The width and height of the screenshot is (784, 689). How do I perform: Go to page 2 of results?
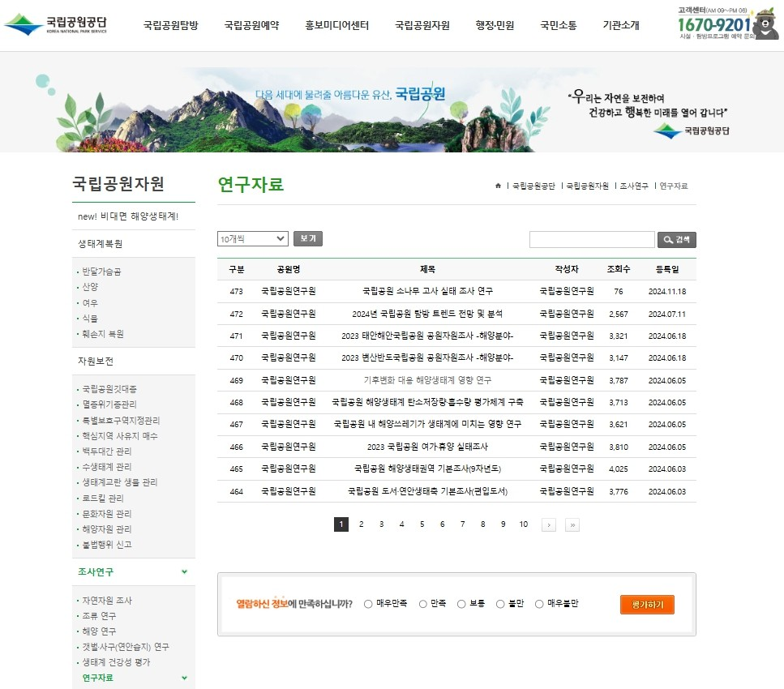[361, 524]
